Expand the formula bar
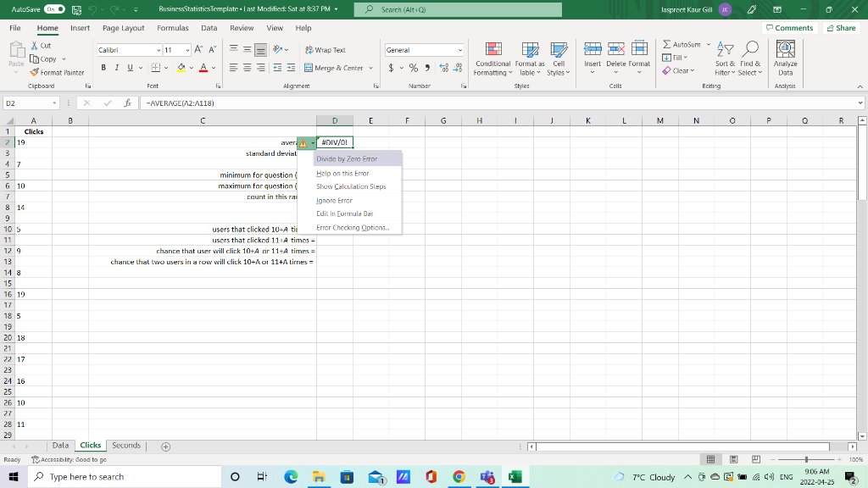The width and height of the screenshot is (868, 488). tap(860, 103)
